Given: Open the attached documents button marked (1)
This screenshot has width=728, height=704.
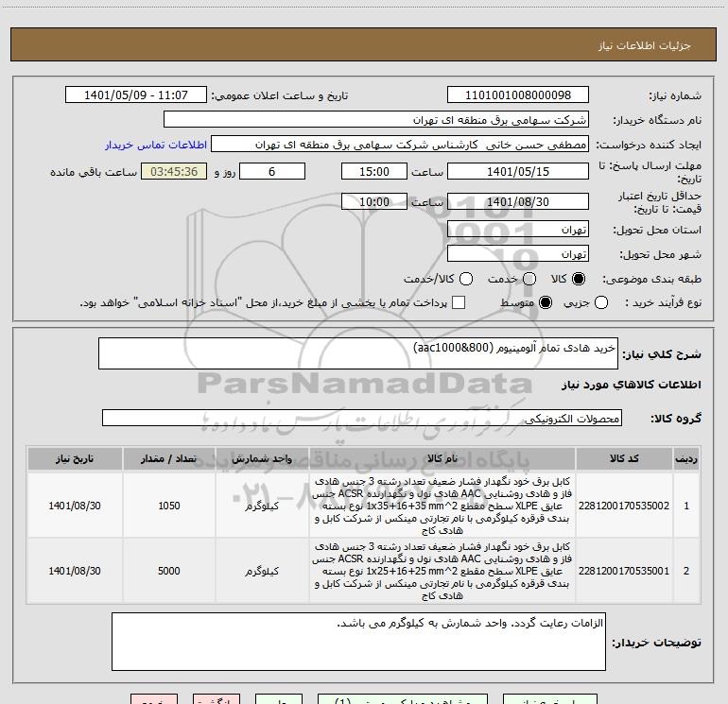Looking at the screenshot, I should point(403,699).
